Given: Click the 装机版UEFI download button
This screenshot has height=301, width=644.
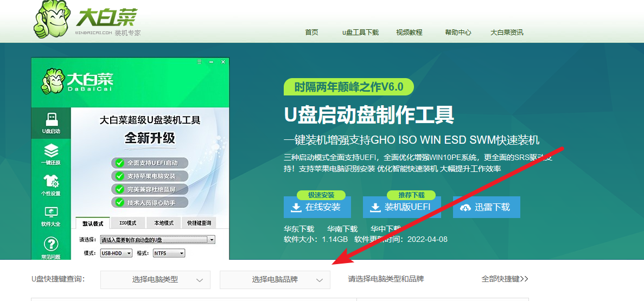Looking at the screenshot, I should click(402, 207).
